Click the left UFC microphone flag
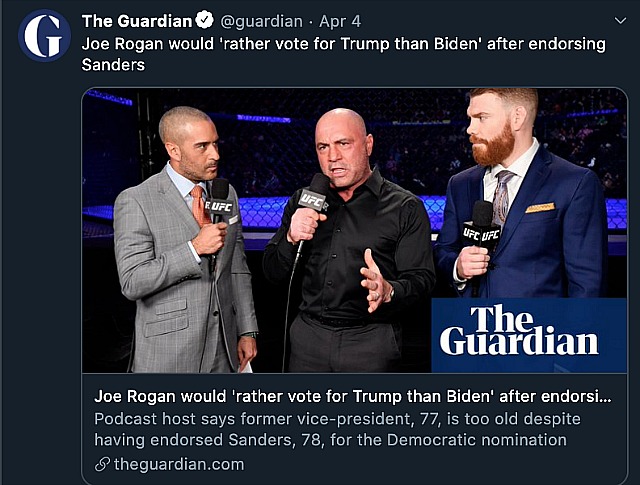 point(220,207)
